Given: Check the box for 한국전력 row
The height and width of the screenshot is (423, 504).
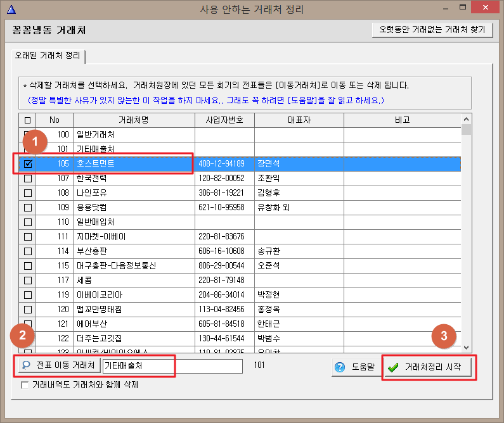Looking at the screenshot, I should [x=28, y=179].
